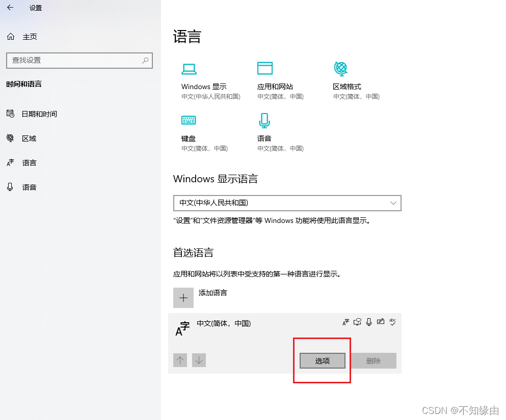Image resolution: width=506 pixels, height=420 pixels.
Task: Go back using the arrow at top left
Action: point(10,8)
